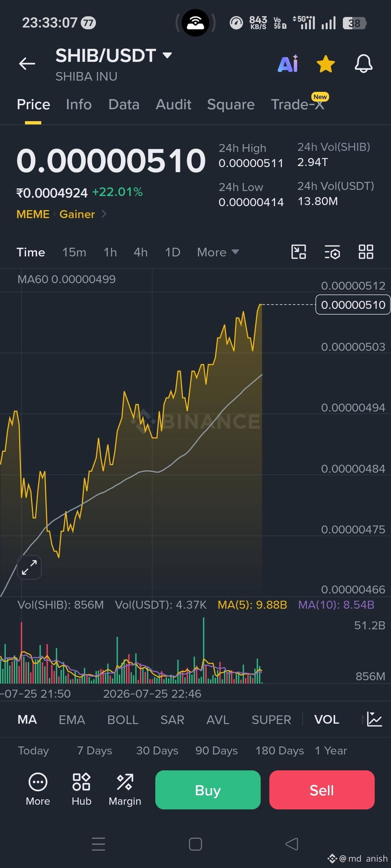The image size is (391, 868).
Task: Open the Trade-X tab
Action: 298,105
